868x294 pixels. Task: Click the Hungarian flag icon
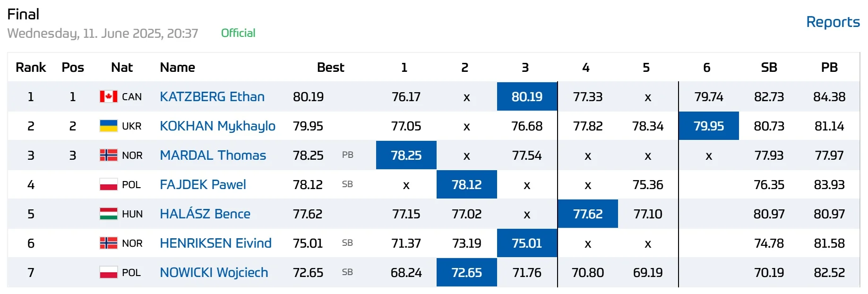point(108,214)
